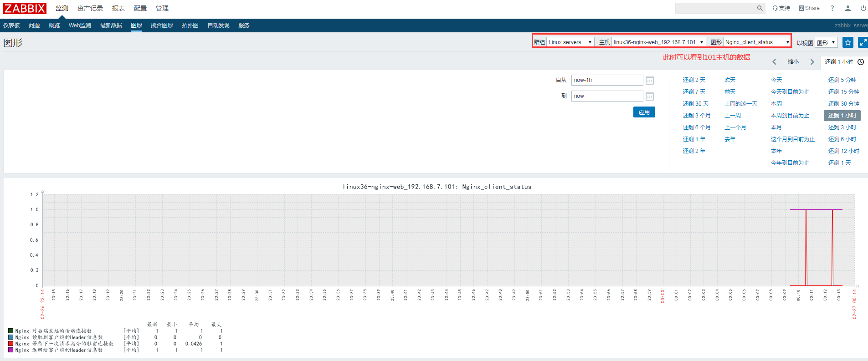This screenshot has height=361, width=868.
Task: Toggle fullscreen mode icon
Action: [863, 42]
